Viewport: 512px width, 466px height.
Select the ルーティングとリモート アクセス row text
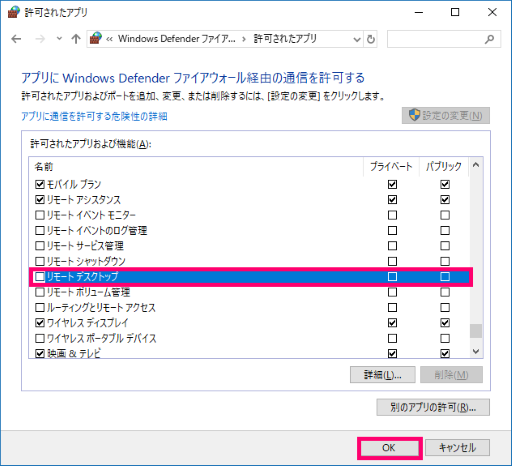coord(101,307)
